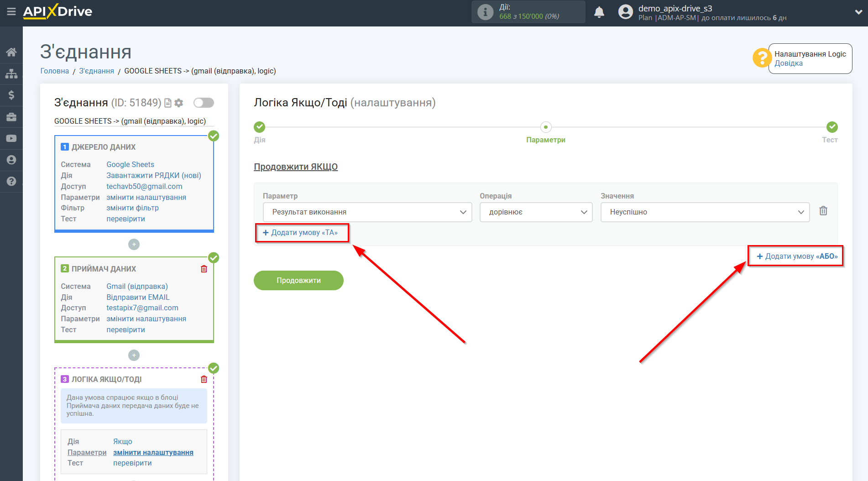
Task: Click testapix7@gmail.com access link
Action: tap(142, 308)
